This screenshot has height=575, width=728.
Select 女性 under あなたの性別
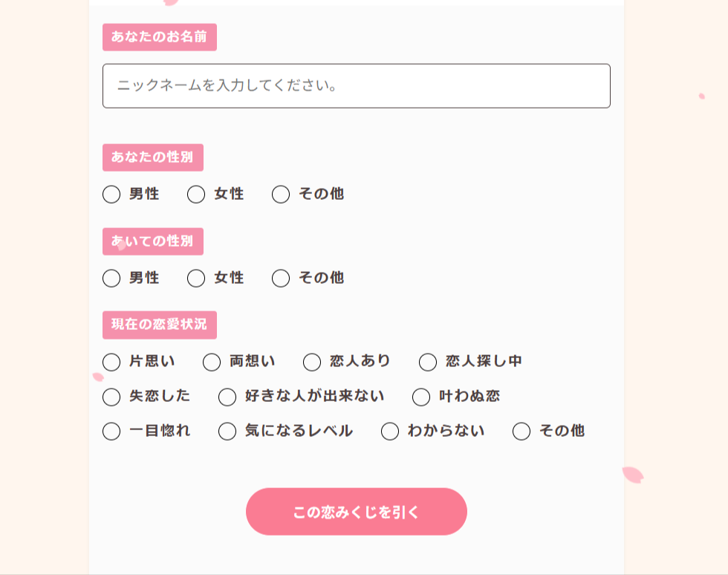tap(196, 195)
